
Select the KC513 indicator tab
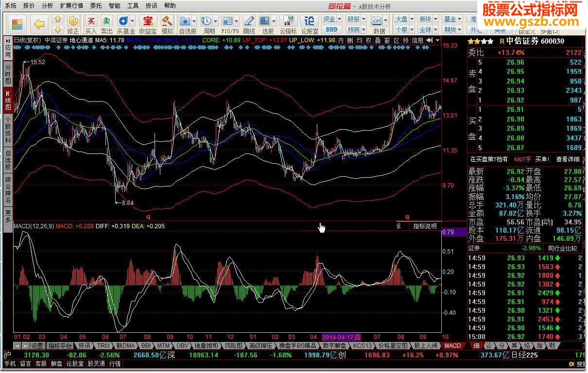coord(362,346)
